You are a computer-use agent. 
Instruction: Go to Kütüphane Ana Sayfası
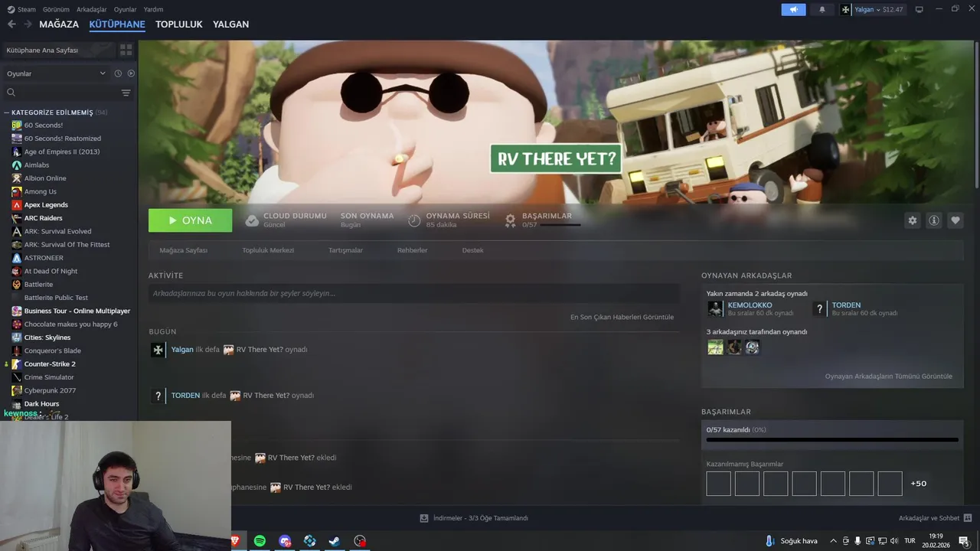[59, 50]
